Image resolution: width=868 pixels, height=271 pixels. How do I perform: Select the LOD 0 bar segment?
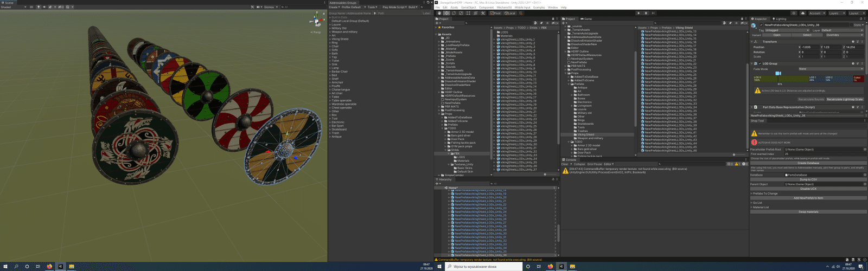coord(781,79)
